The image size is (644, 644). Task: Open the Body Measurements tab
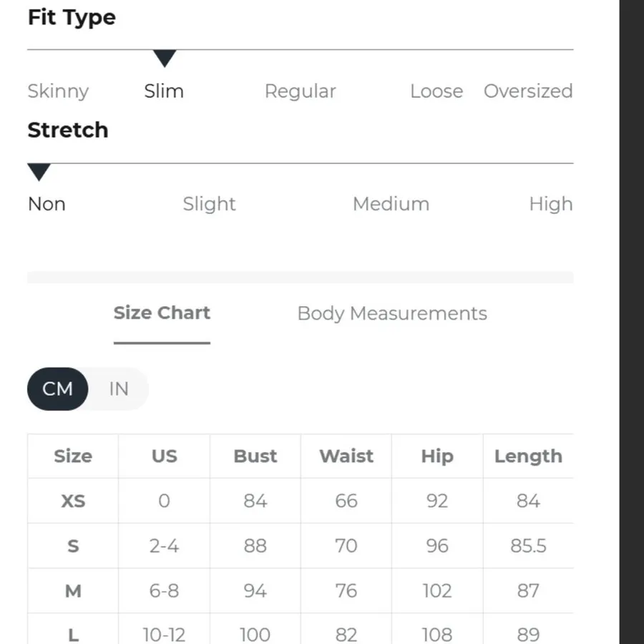tap(392, 313)
